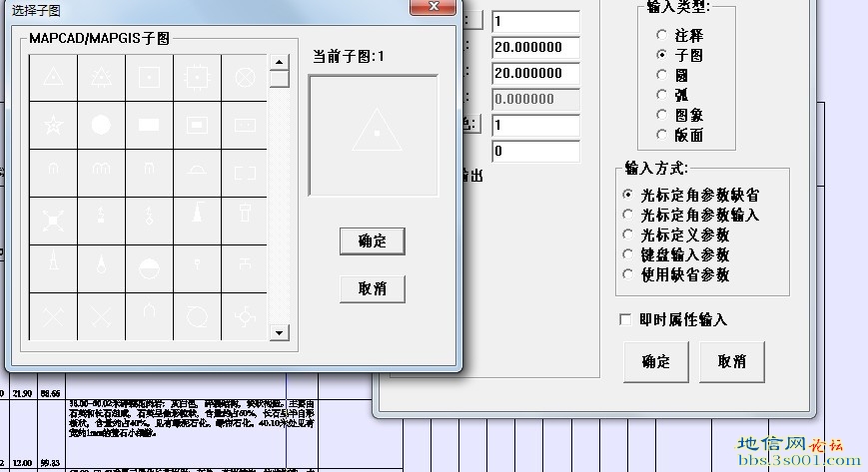Viewport: 868px width, 472px height.
Task: Click the input field containing 0
Action: point(535,151)
